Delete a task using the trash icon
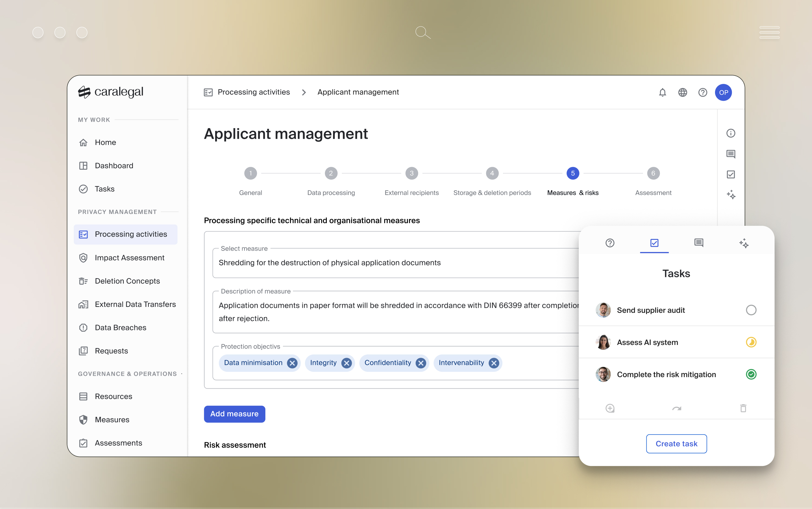This screenshot has width=812, height=509. (743, 408)
